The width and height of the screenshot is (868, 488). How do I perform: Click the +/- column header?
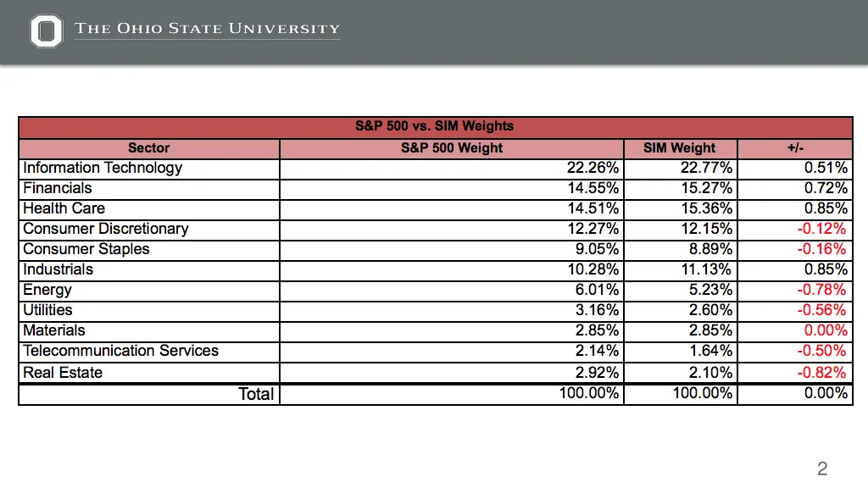click(795, 148)
